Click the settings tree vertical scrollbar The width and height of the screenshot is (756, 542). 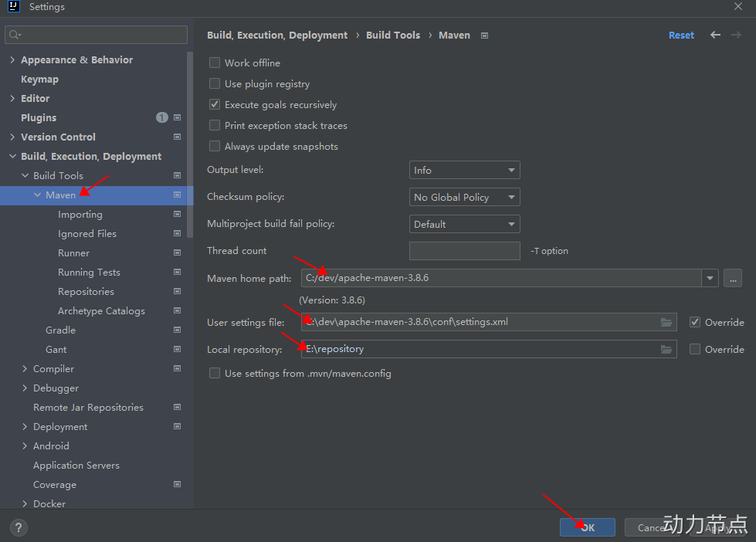coord(190,144)
